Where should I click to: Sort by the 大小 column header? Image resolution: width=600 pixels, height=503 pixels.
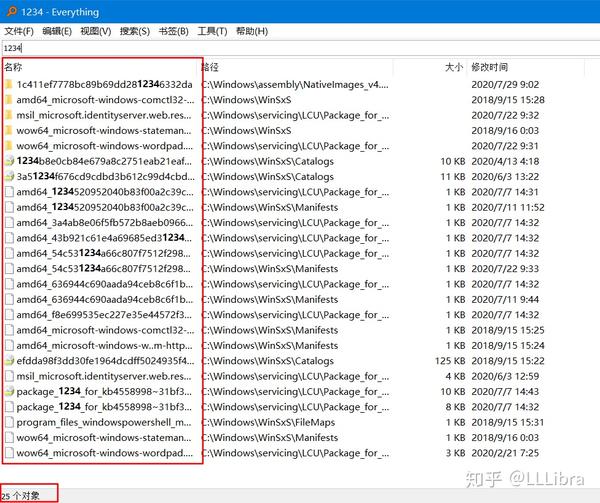click(430, 67)
